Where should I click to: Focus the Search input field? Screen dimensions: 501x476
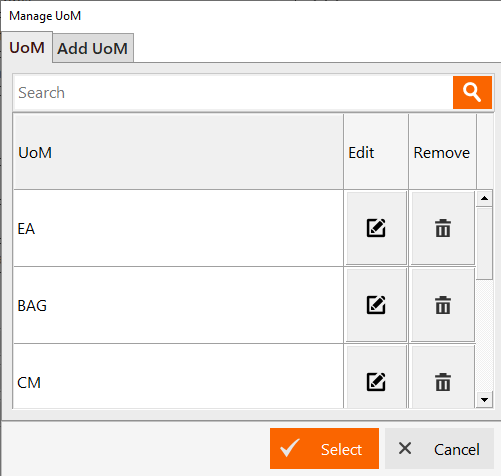tap(233, 92)
